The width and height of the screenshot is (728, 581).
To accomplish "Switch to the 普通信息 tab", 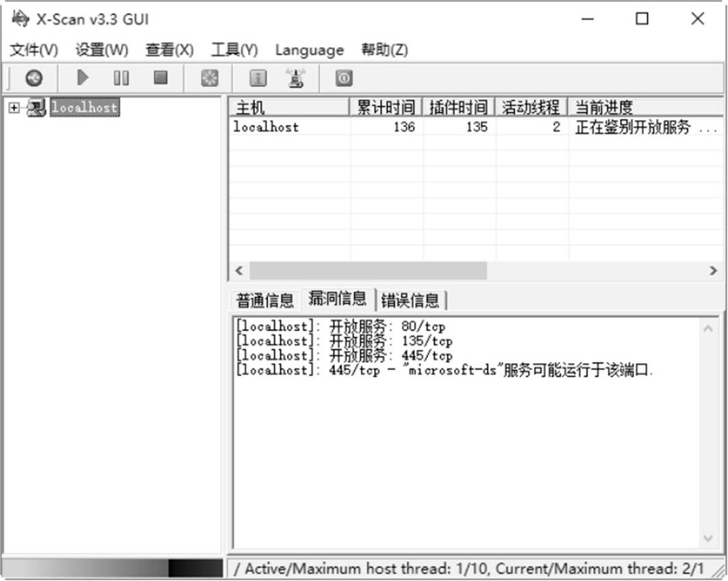I will (264, 300).
